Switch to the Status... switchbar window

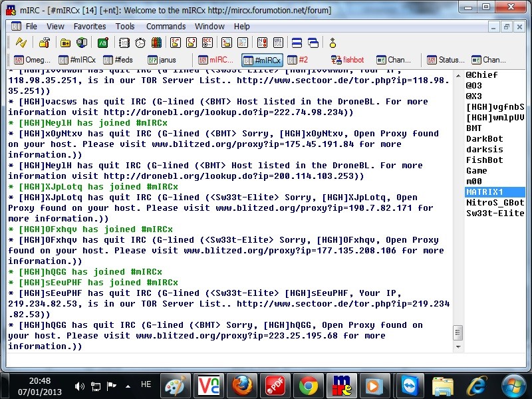(x=446, y=60)
